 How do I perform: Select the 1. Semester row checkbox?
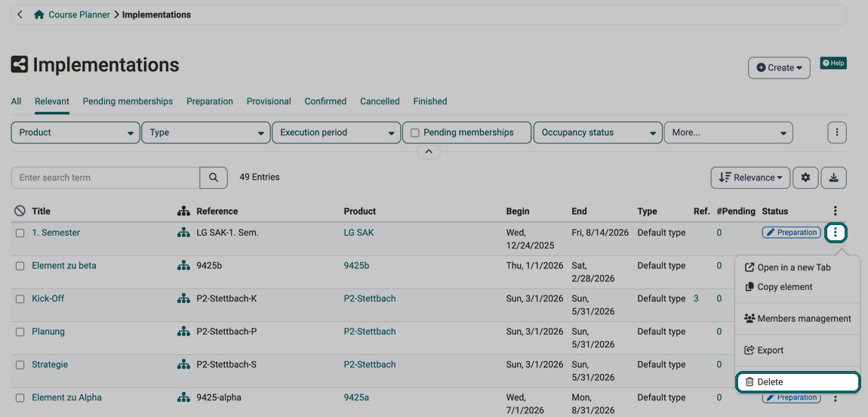click(x=20, y=233)
